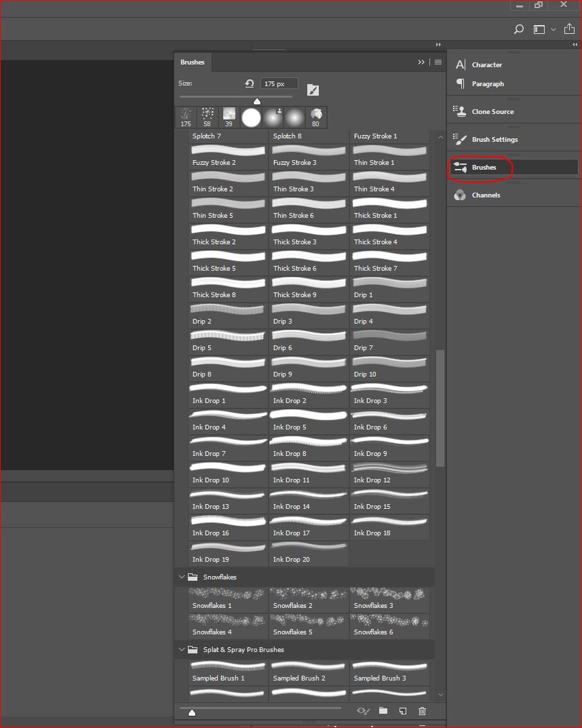Select the hard round recent brush
The width and height of the screenshot is (582, 728).
251,118
